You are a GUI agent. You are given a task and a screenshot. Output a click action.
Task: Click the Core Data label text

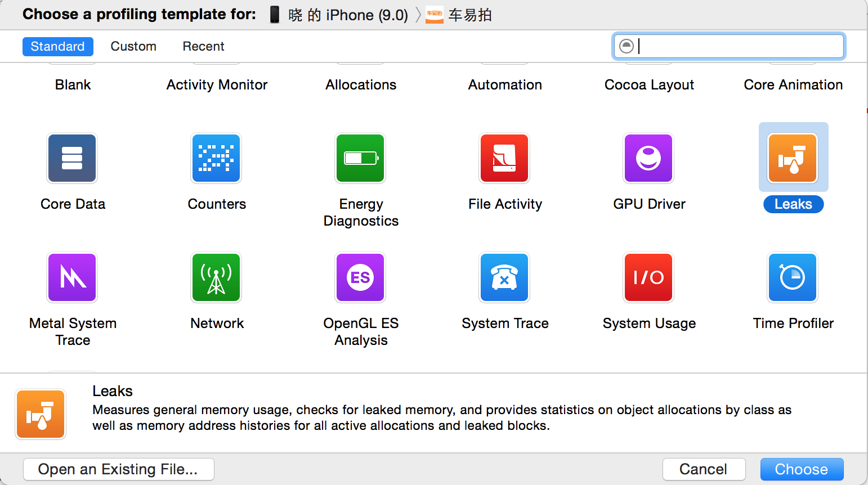click(73, 204)
